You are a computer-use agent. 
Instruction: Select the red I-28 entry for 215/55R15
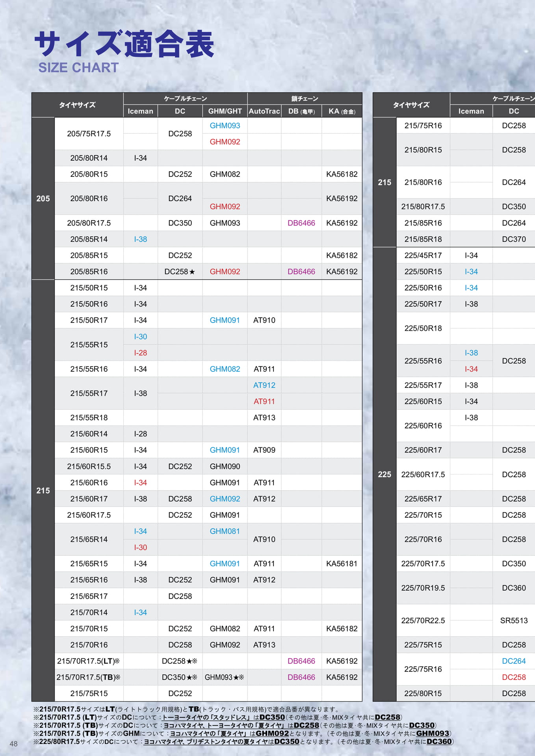(140, 353)
